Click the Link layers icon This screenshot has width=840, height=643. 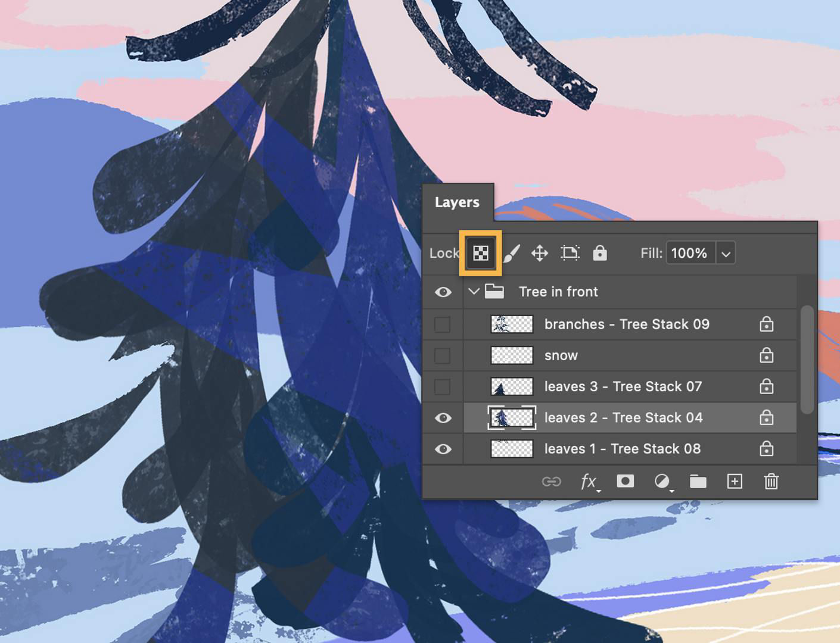(x=552, y=482)
